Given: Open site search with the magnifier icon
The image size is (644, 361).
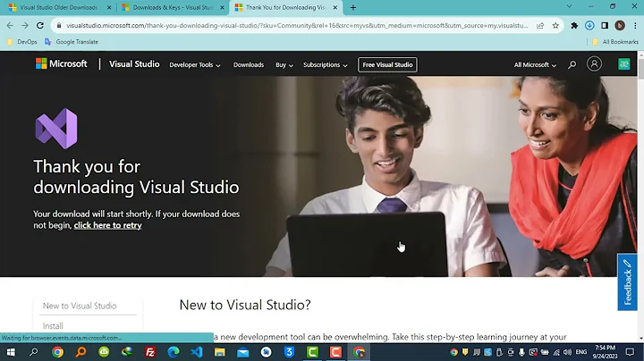Looking at the screenshot, I should 572,64.
